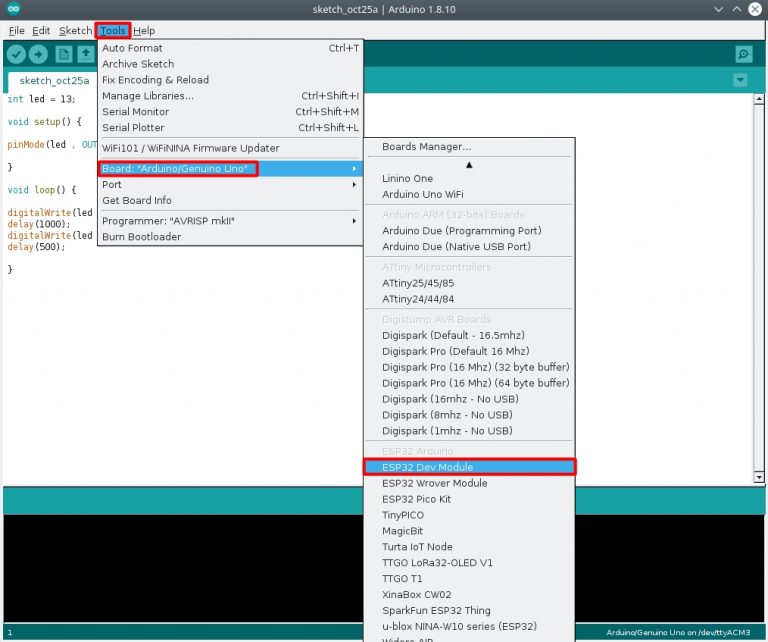Image resolution: width=768 pixels, height=642 pixels.
Task: Select SparkFun ESP32 Thing board
Action: click(469, 611)
